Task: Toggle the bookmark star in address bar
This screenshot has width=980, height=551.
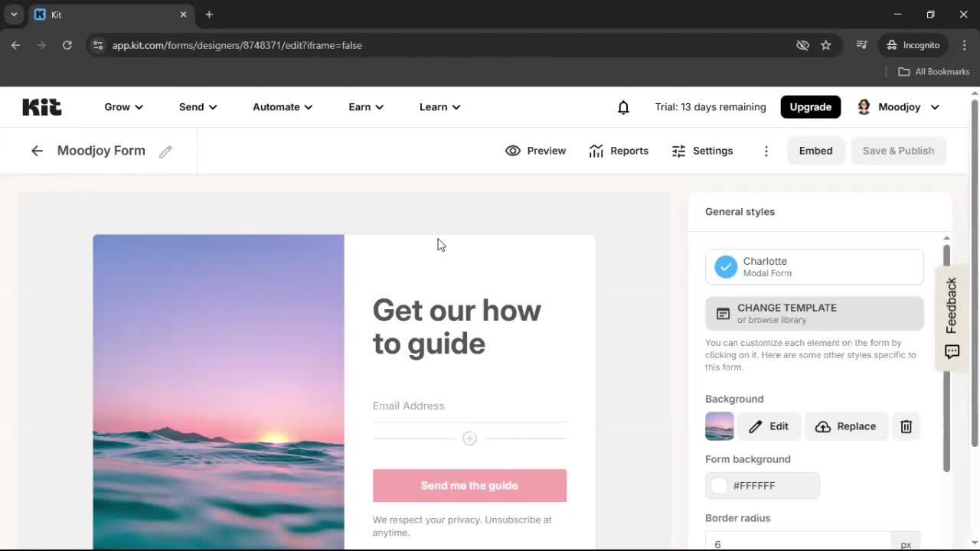Action: pos(826,45)
